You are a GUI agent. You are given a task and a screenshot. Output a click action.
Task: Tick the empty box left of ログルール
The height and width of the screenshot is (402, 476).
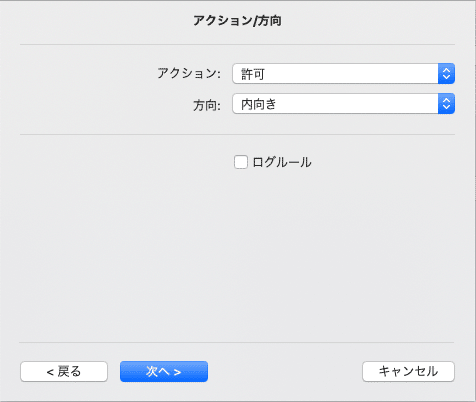(241, 162)
